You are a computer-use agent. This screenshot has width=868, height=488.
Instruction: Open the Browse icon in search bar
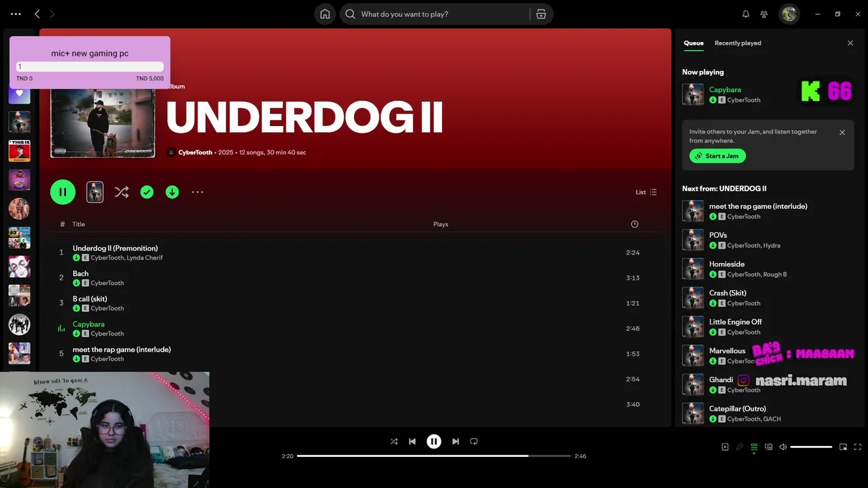click(x=541, y=14)
